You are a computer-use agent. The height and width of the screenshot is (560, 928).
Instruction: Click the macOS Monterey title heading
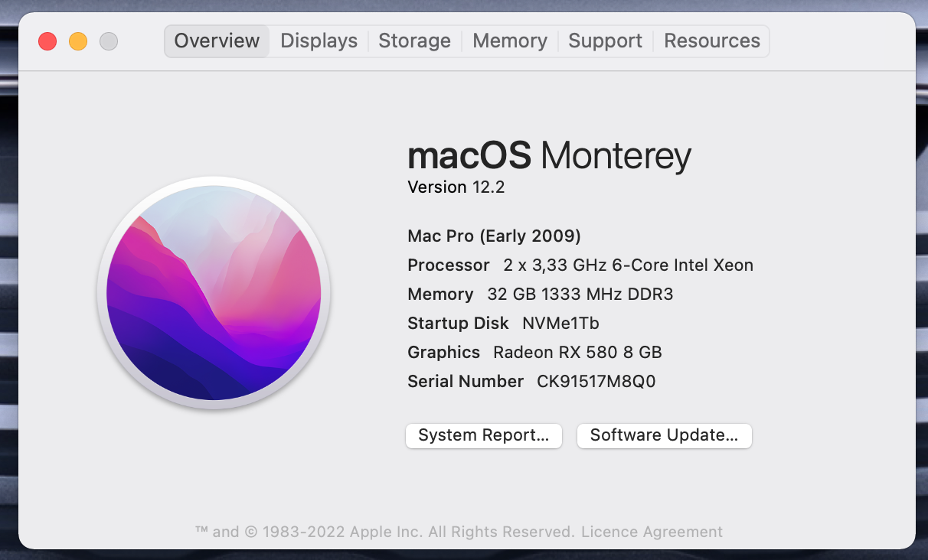549,156
